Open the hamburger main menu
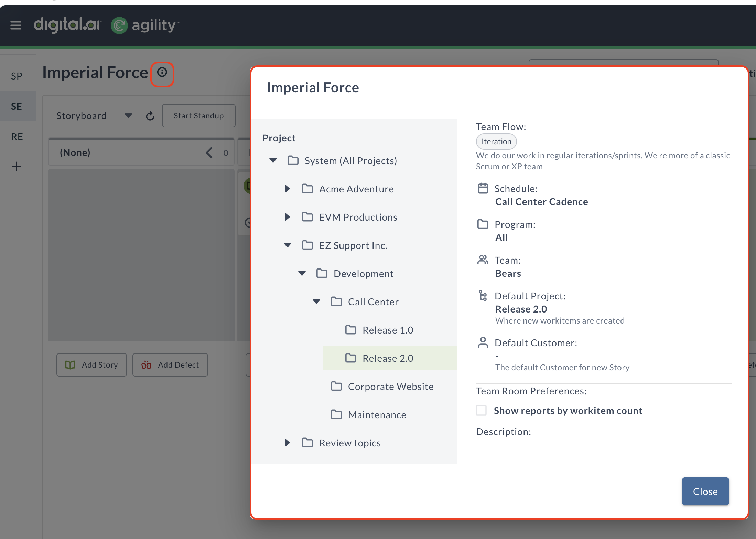Viewport: 756px width, 539px height. (x=16, y=25)
